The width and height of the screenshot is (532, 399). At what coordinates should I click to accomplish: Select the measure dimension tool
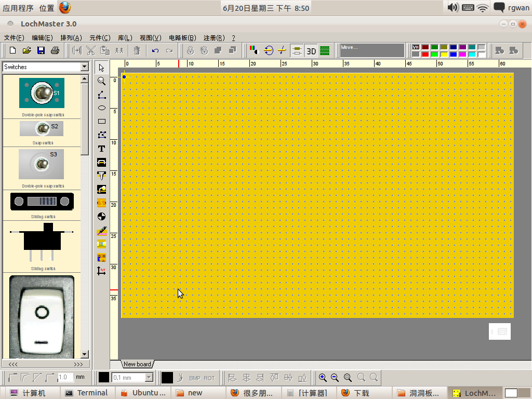pyautogui.click(x=102, y=271)
